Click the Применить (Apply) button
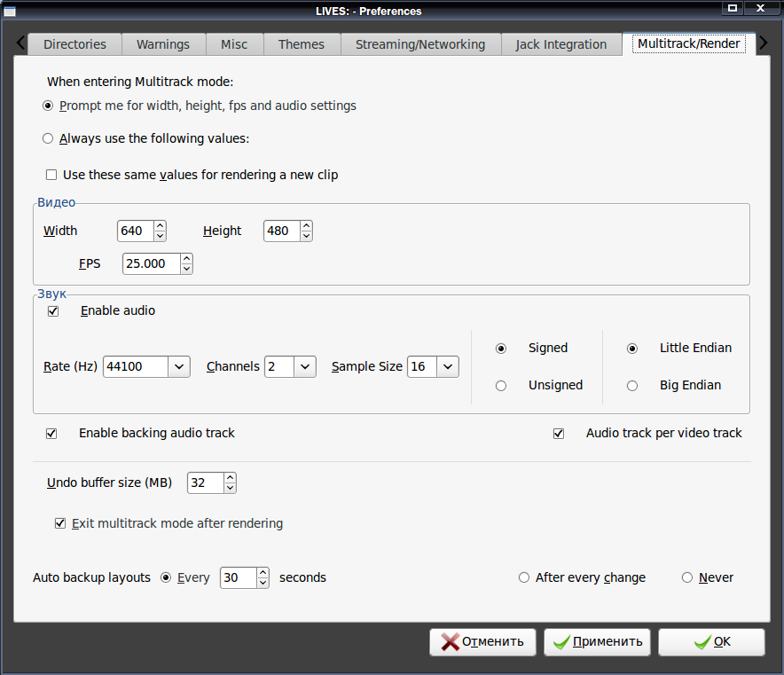Image resolution: width=784 pixels, height=675 pixels. pyautogui.click(x=597, y=642)
